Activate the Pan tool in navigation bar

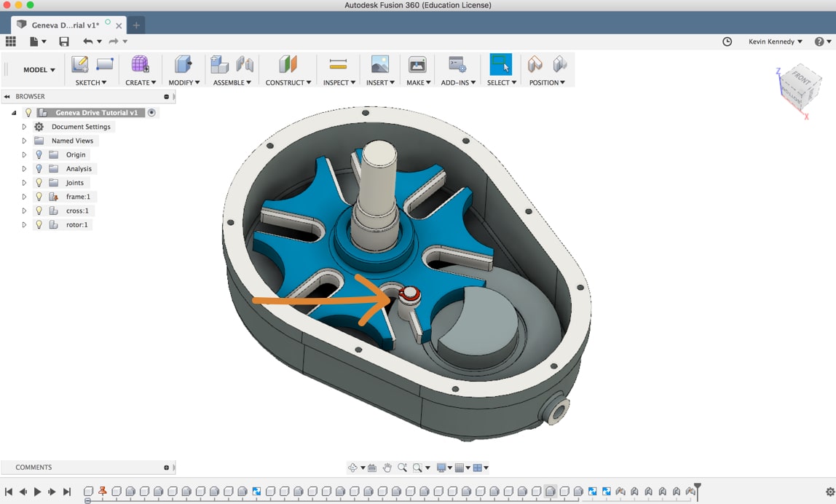tap(387, 467)
